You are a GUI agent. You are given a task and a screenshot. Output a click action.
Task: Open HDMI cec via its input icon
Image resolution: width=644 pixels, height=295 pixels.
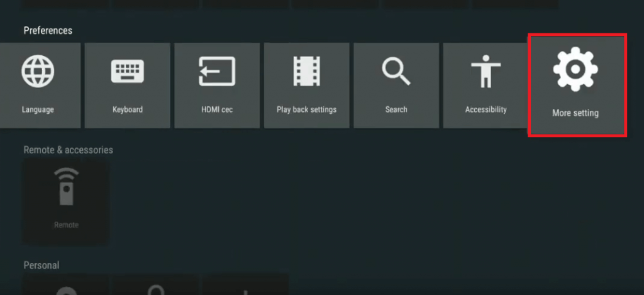click(x=217, y=71)
